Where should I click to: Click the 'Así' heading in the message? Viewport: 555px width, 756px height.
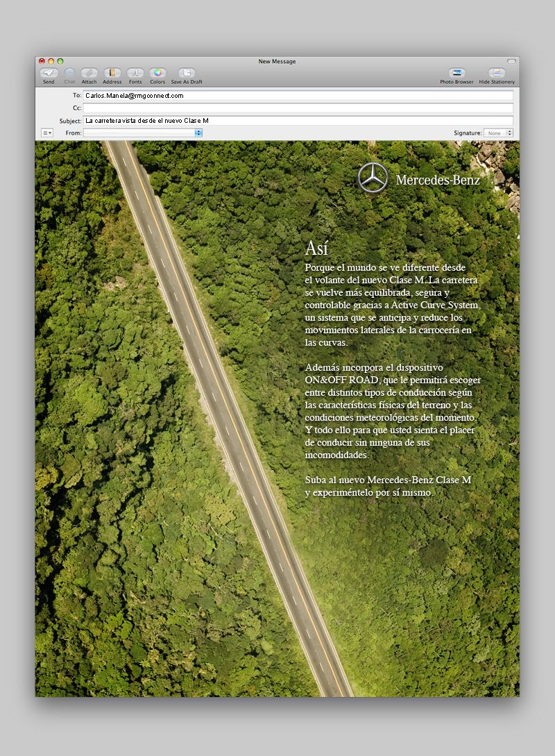pos(316,249)
